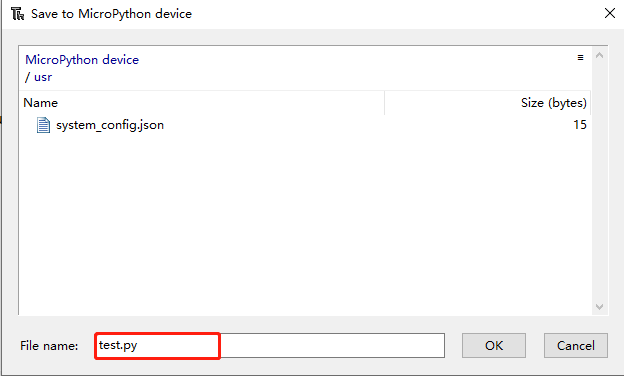Click the dialog title Save to MicroPython device
Viewport: 624px width, 376px height.
111,14
